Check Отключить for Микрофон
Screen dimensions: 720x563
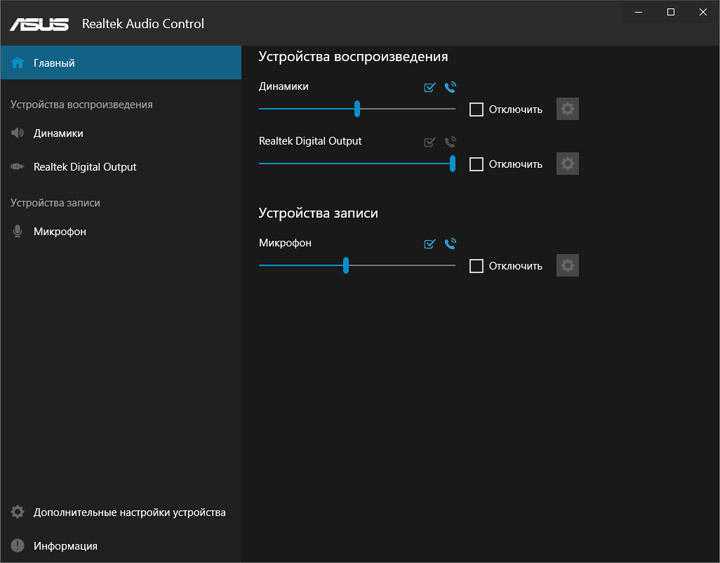476,266
